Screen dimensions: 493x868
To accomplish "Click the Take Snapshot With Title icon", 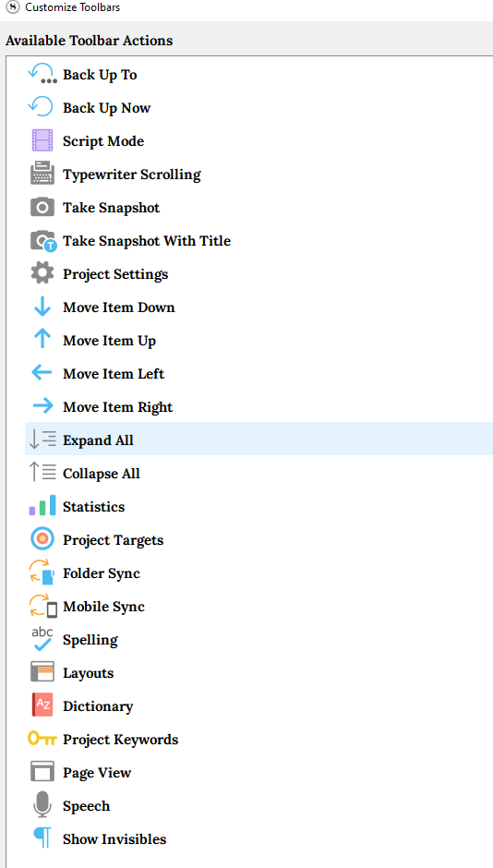I will tap(43, 241).
